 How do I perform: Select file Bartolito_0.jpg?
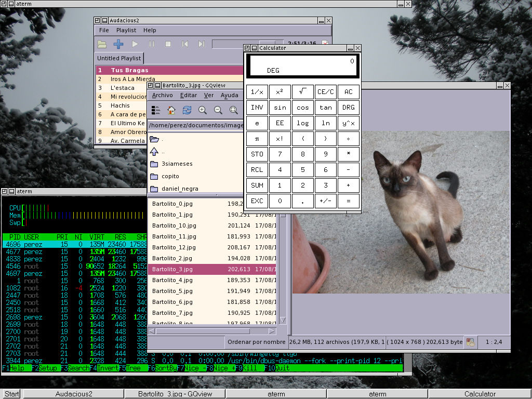point(196,204)
